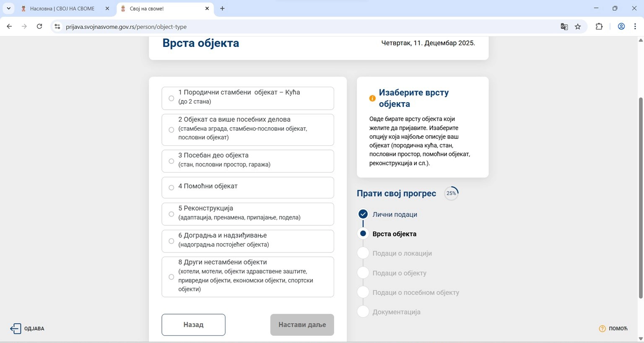The width and height of the screenshot is (644, 343).
Task: Click the Прати свој прогрес heading
Action: [396, 193]
